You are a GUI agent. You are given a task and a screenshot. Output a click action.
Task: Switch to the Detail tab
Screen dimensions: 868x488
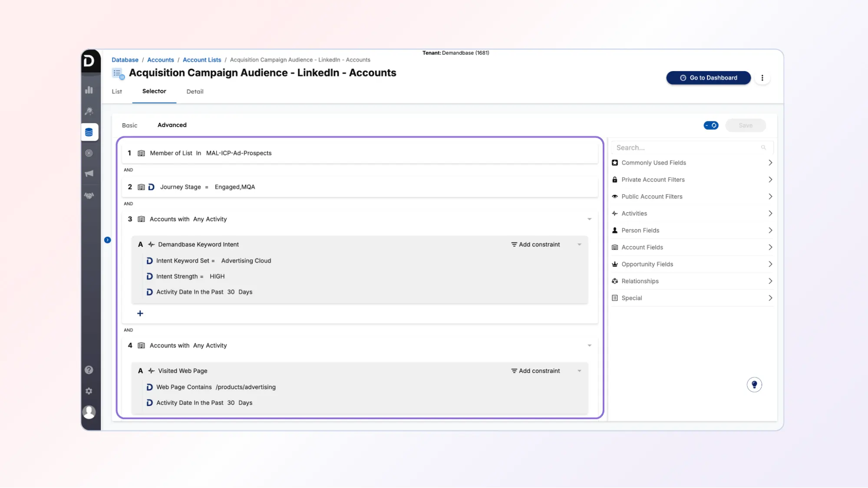[195, 92]
